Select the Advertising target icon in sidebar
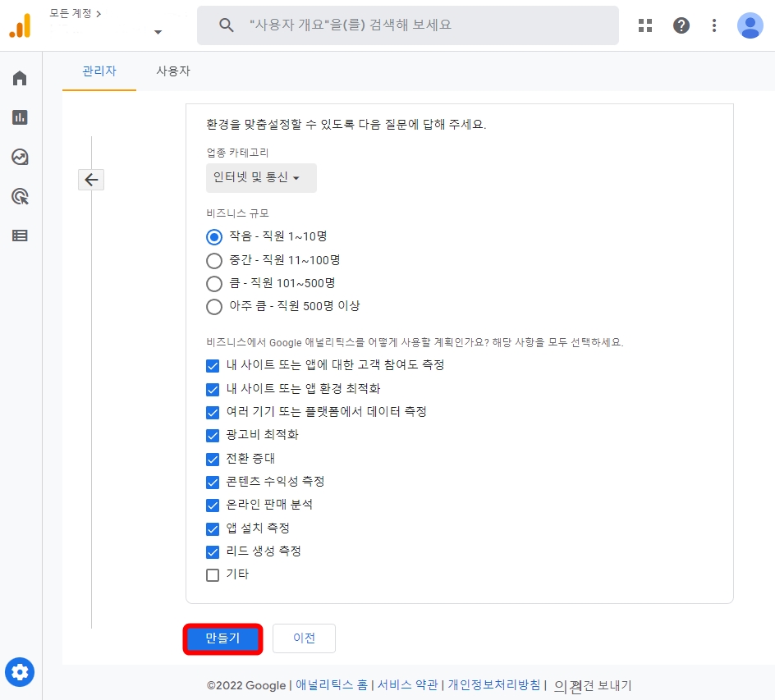This screenshot has width=775, height=700. click(20, 196)
